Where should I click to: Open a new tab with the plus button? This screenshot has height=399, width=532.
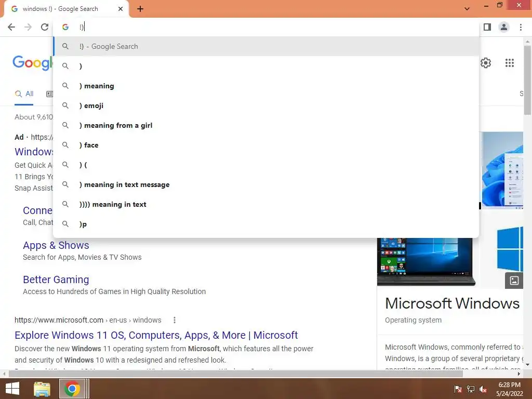point(140,9)
